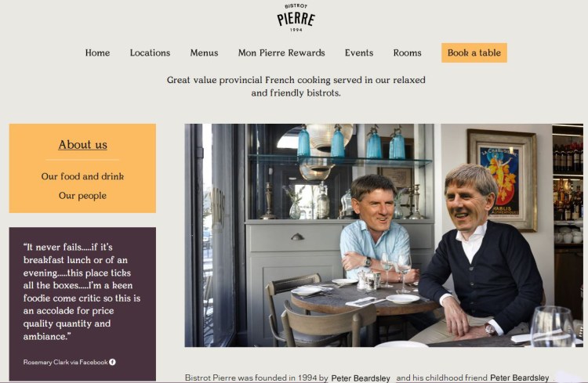
Task: Click the founders photo in the bistrot
Action: pos(383,235)
